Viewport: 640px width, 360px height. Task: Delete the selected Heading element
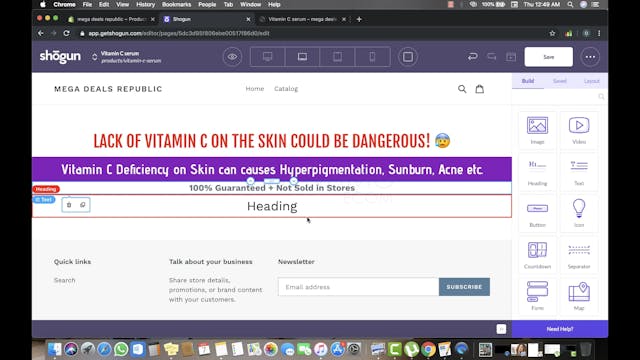(x=69, y=205)
